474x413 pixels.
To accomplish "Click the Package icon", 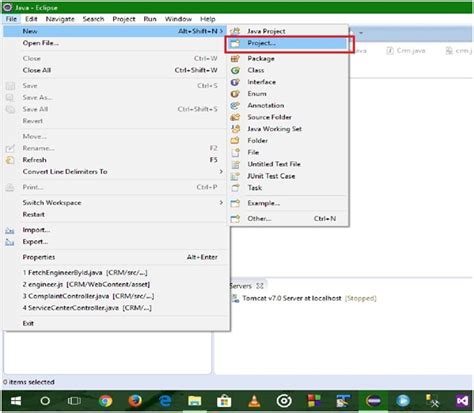I will 235,58.
